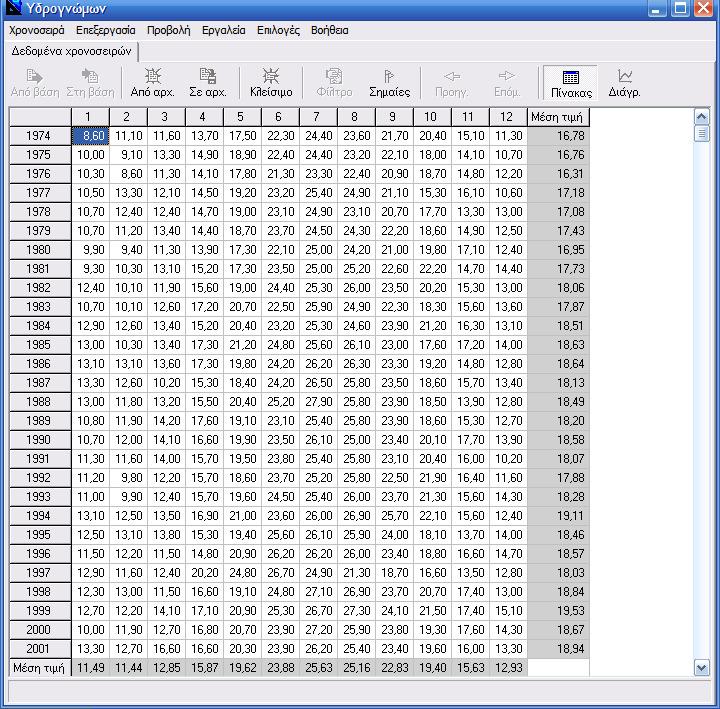Click average value 16,31 for 1976
720x709 pixels.
pyautogui.click(x=558, y=174)
